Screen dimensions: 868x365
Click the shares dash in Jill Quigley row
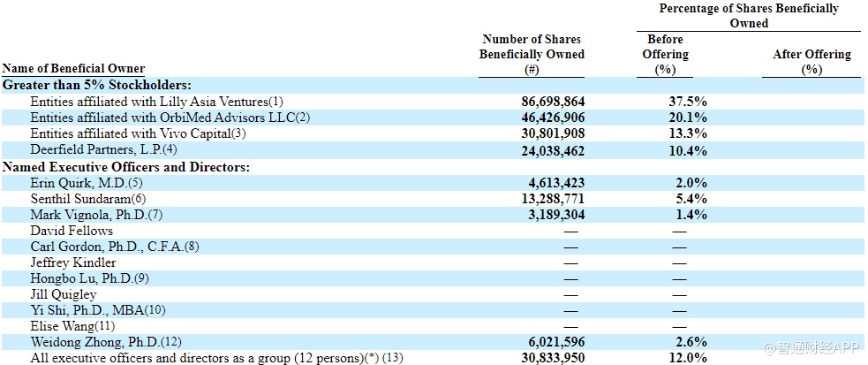click(570, 296)
